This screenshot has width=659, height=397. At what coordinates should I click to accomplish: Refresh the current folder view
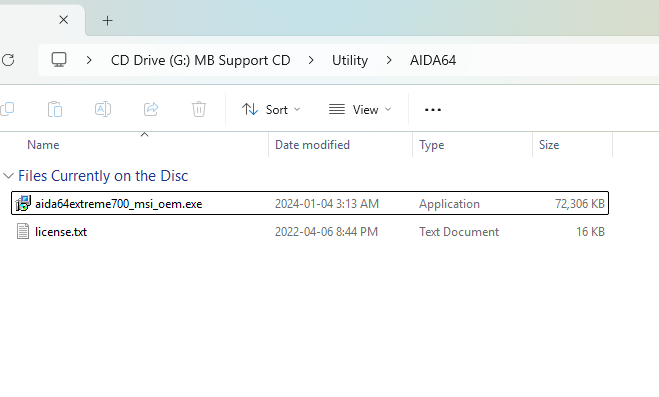point(8,60)
